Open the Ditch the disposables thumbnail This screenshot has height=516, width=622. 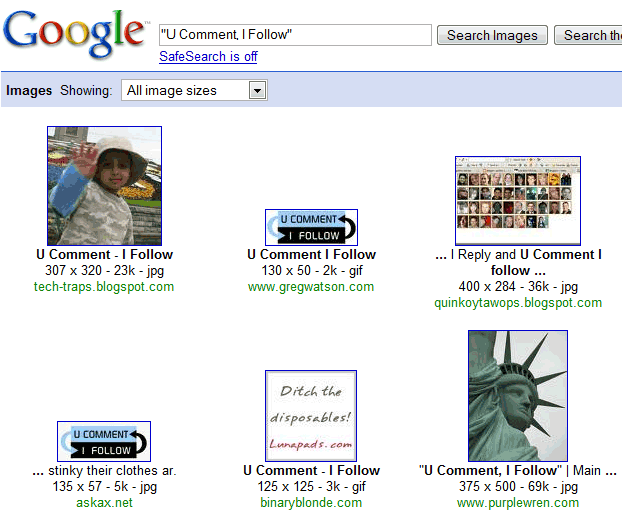click(311, 416)
